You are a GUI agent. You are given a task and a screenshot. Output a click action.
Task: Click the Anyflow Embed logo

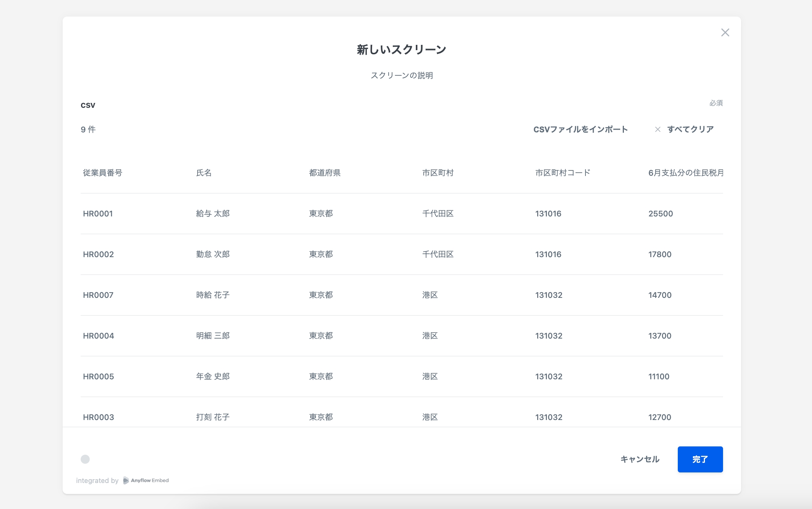tap(146, 480)
